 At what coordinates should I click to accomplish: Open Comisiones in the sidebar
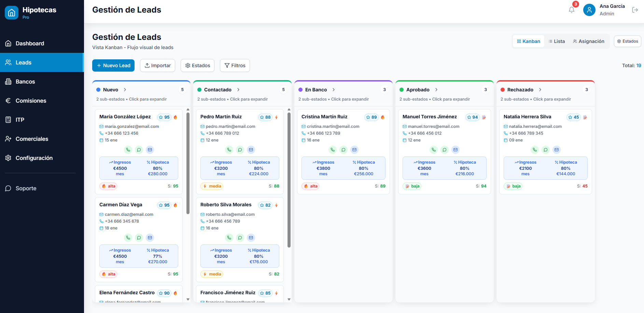click(x=31, y=101)
